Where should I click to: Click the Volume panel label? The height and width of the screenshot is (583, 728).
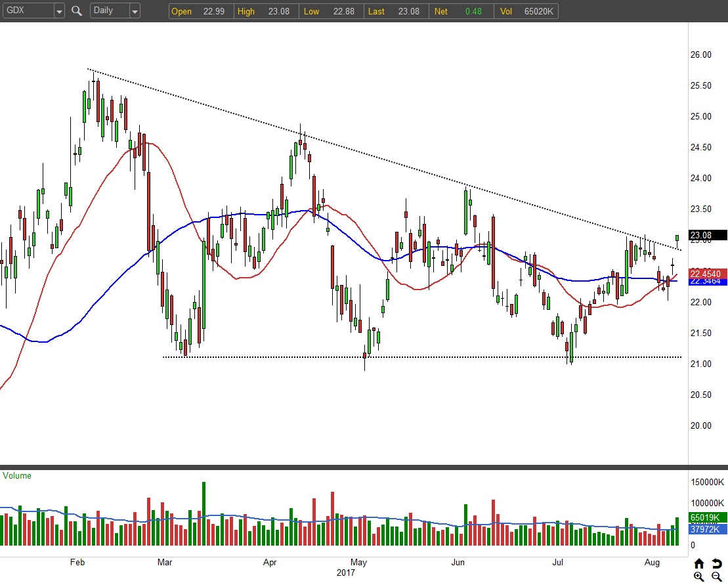(x=16, y=476)
